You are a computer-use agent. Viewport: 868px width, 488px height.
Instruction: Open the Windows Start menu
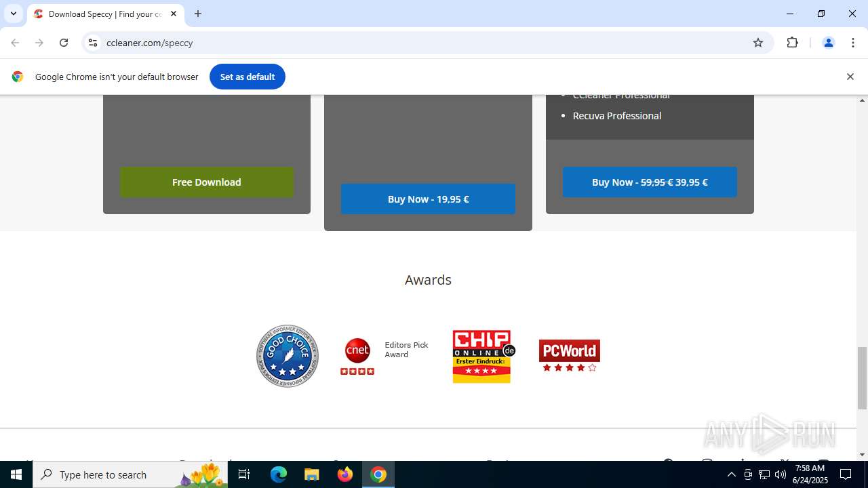pyautogui.click(x=16, y=474)
